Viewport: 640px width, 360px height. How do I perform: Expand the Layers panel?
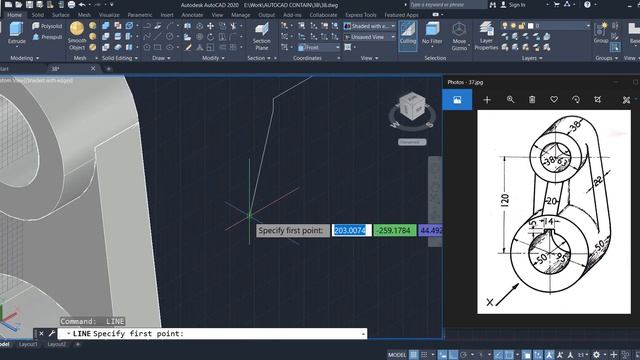[x=532, y=58]
